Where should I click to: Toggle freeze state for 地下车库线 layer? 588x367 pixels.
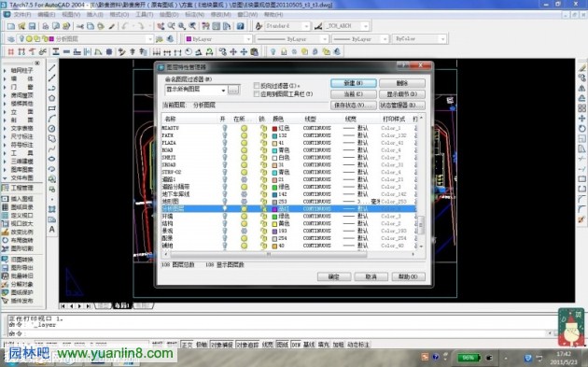tap(245, 194)
